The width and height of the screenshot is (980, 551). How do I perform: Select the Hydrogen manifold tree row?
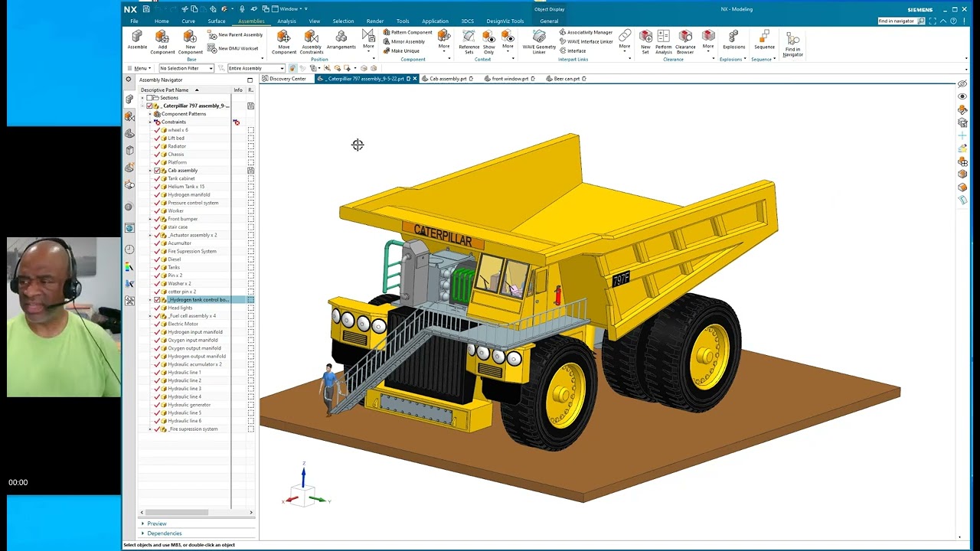(188, 195)
